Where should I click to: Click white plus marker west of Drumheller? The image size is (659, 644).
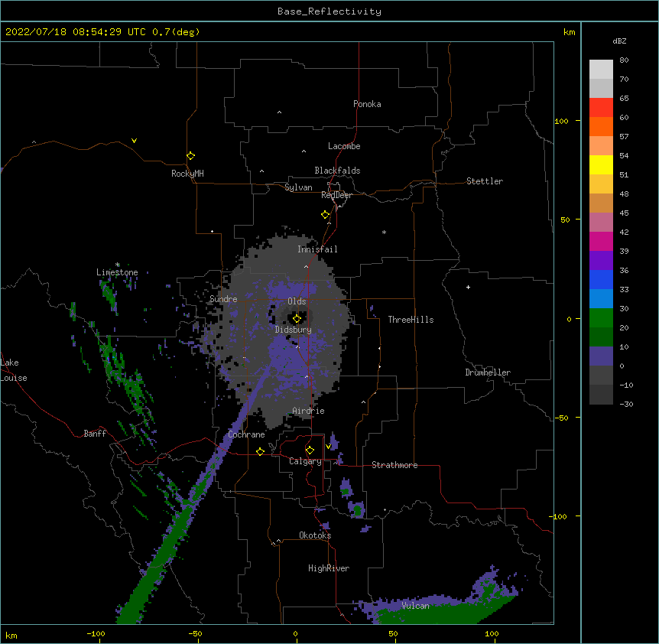pyautogui.click(x=468, y=287)
